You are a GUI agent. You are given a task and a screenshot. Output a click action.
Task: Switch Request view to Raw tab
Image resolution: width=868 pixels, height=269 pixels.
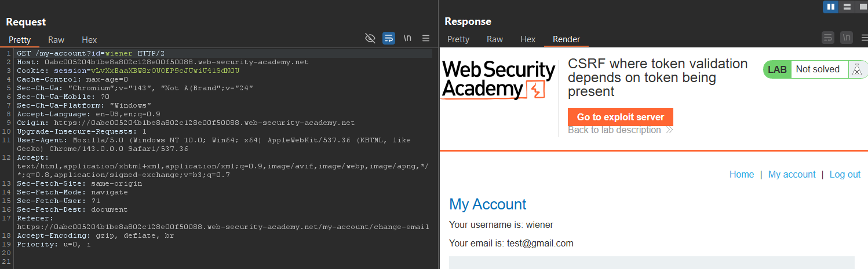(56, 40)
